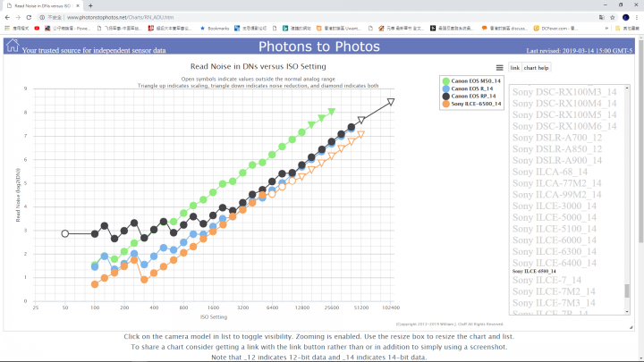Image resolution: width=644 pixels, height=362 pixels.
Task: Select Sony ILCE-7M2_14 in camera list
Action: (554, 291)
